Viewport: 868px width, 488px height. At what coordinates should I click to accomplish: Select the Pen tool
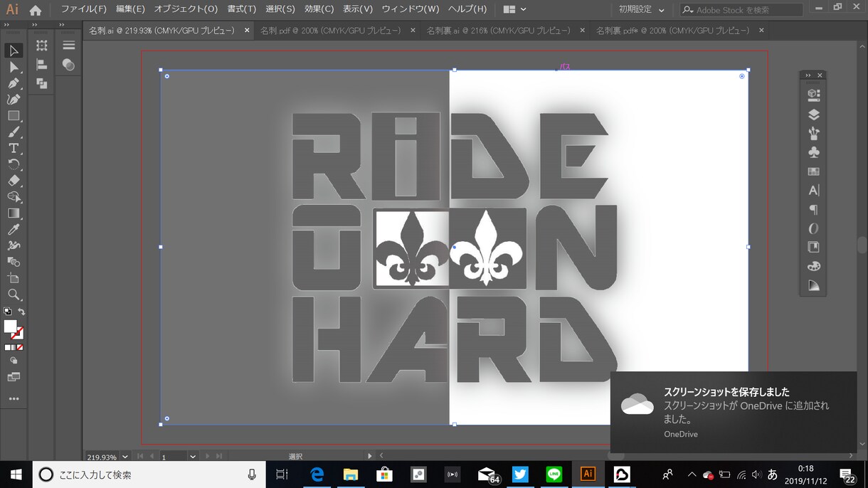pos(14,83)
